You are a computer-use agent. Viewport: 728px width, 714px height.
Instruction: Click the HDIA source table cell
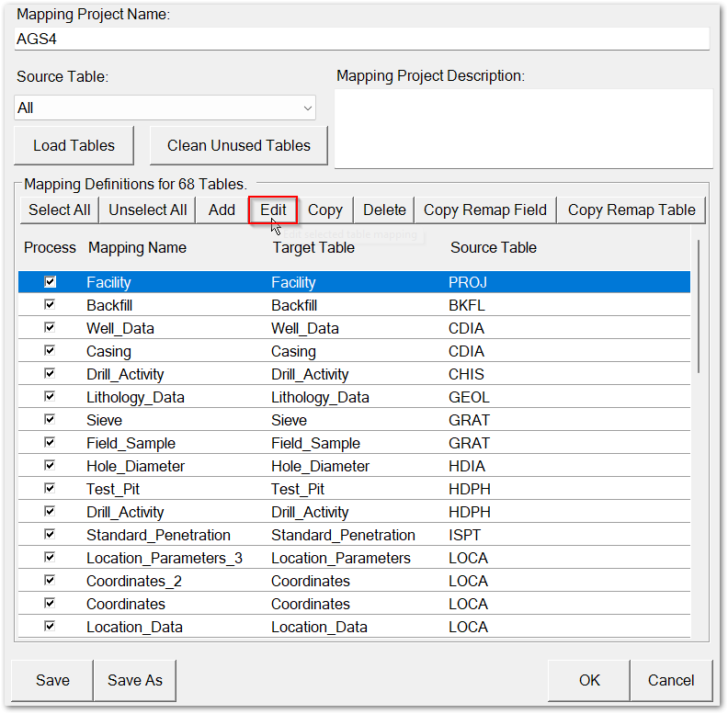(x=467, y=466)
